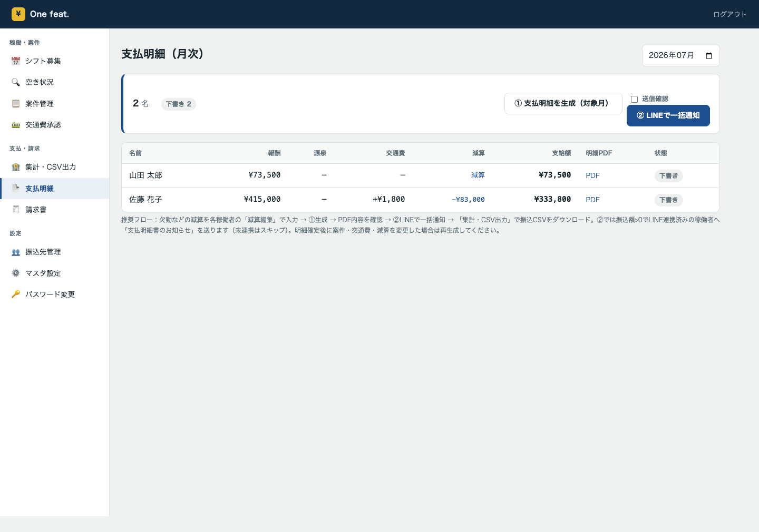The image size is (759, 532).
Task: Open PDF link for 山田 太郎
Action: (592, 175)
